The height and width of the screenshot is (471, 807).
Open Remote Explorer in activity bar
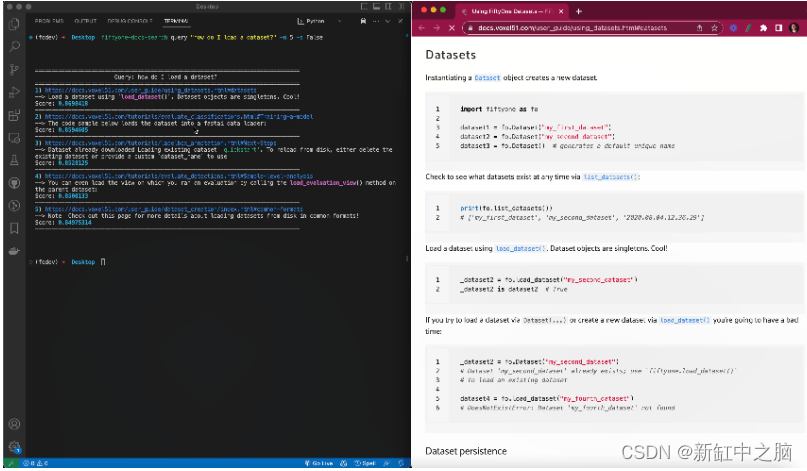click(14, 138)
